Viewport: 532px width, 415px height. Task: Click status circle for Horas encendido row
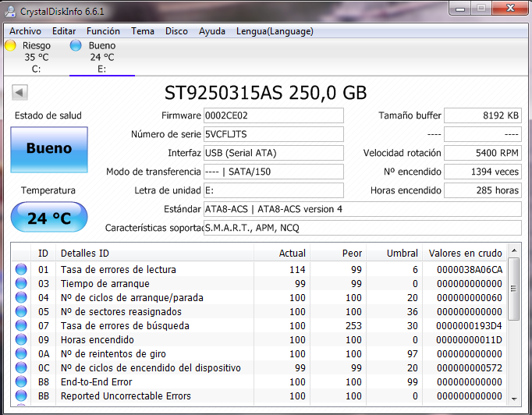coord(21,339)
